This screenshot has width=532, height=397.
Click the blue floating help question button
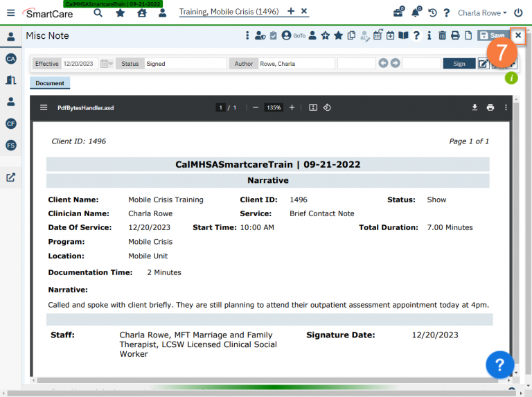(x=499, y=364)
